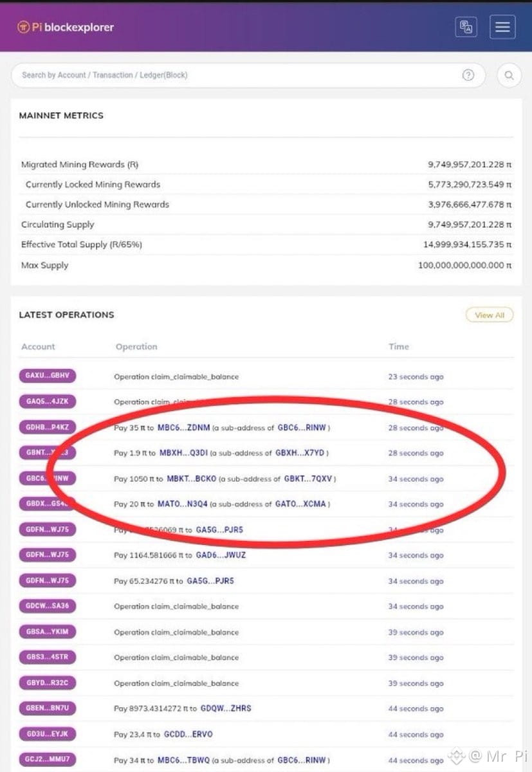Click the language translate icon
The image size is (532, 772).
(466, 27)
